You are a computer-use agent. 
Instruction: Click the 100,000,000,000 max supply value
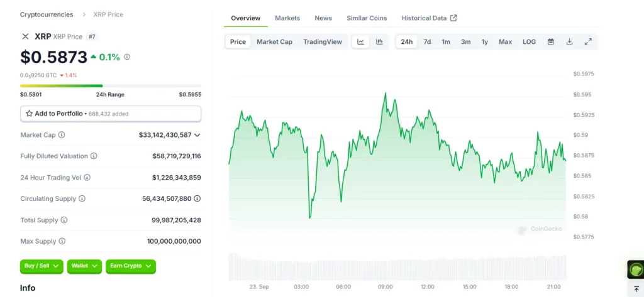174,241
